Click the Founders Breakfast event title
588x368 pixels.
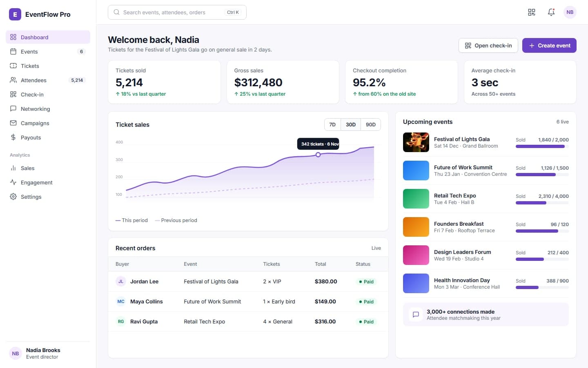[x=459, y=224]
